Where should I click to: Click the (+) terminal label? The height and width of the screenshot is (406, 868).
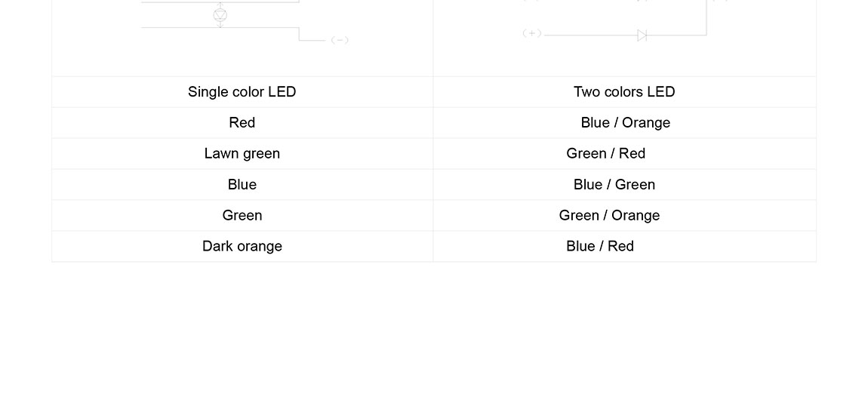(532, 33)
